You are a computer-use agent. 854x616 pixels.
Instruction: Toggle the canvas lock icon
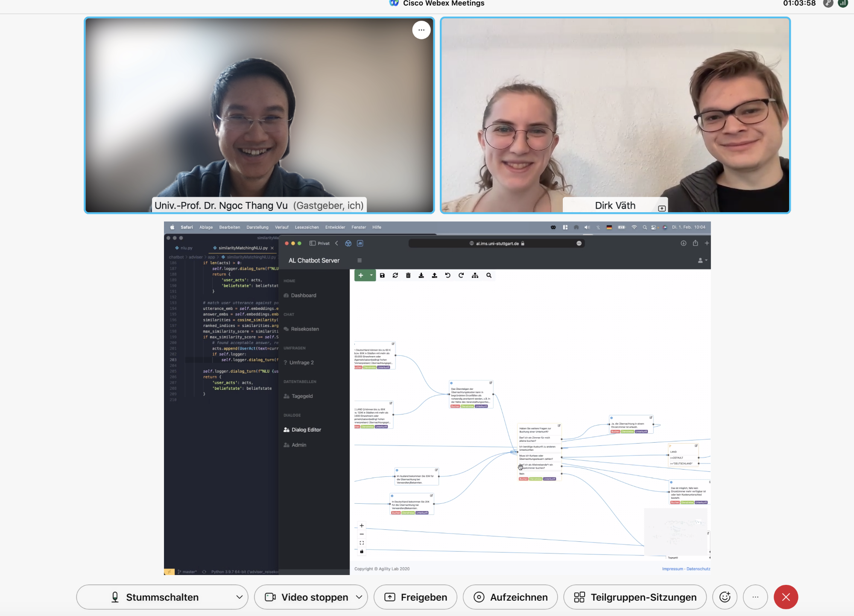tap(362, 552)
